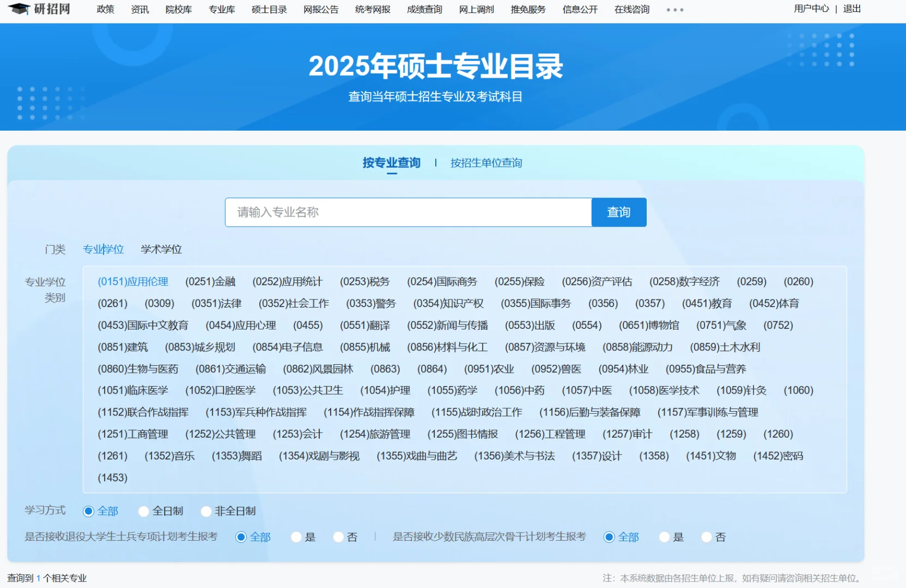906x588 pixels.
Task: Select the 门类 filter option
Action: (56, 249)
